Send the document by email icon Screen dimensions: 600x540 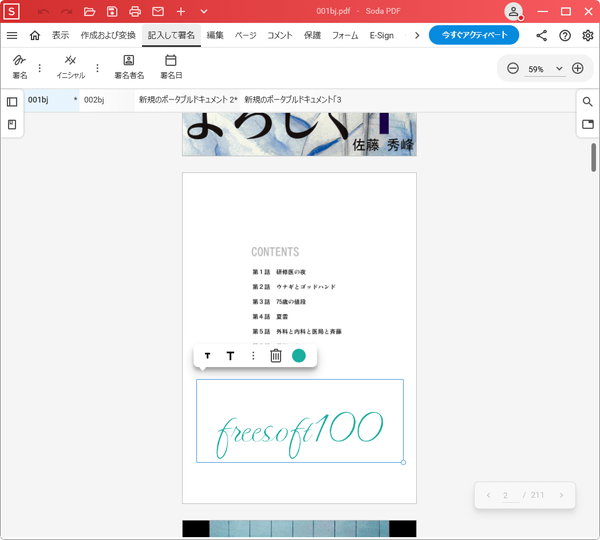[x=158, y=11]
